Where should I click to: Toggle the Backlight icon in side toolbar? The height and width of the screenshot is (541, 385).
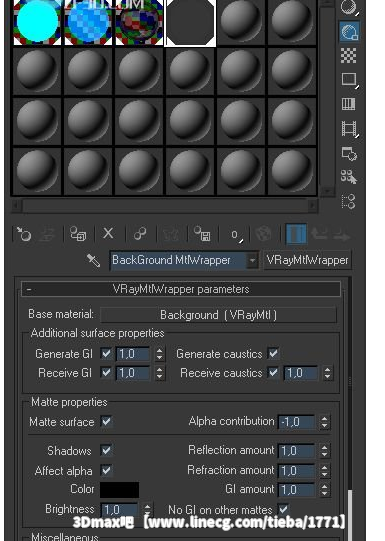click(x=349, y=32)
